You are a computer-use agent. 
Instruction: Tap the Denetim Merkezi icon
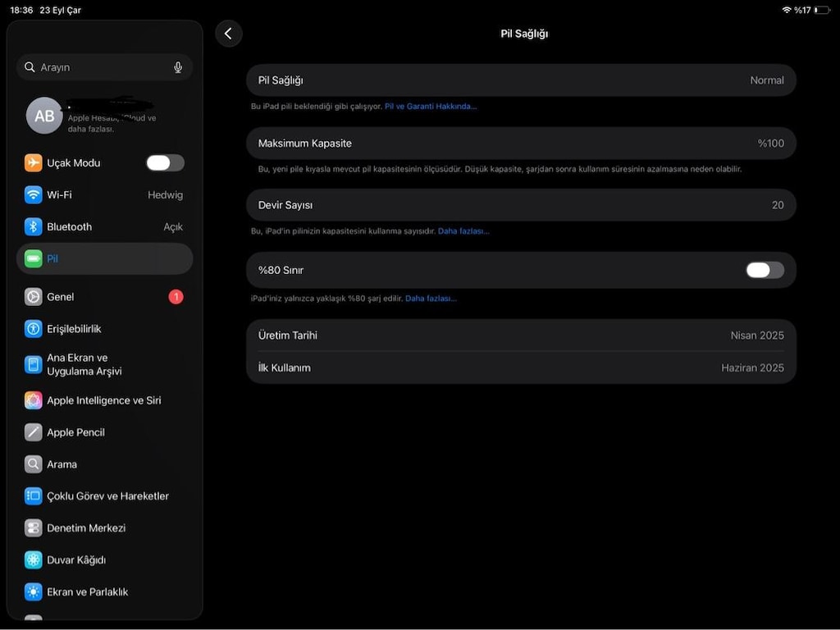33,528
